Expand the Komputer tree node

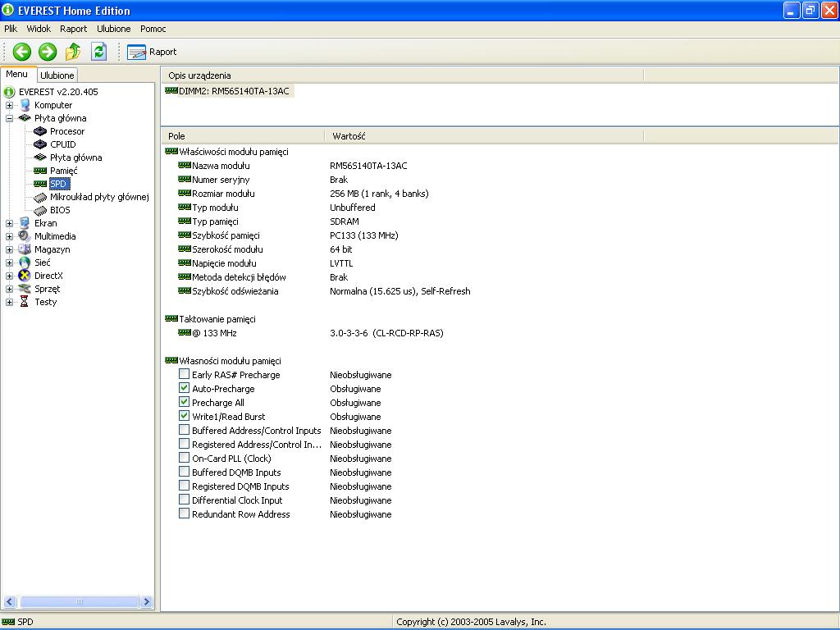10,105
